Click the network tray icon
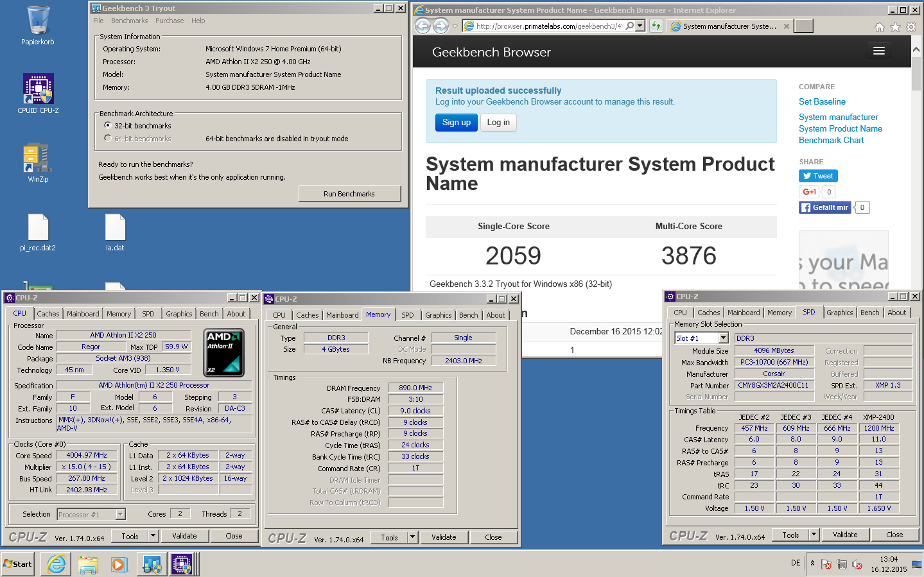 pos(841,565)
